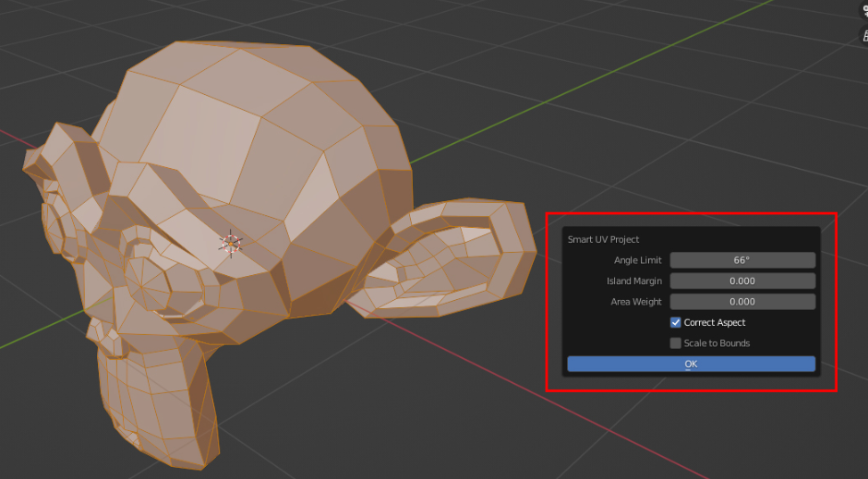Viewport: 868px width, 479px height.
Task: Click the Area Weight label text
Action: [636, 302]
